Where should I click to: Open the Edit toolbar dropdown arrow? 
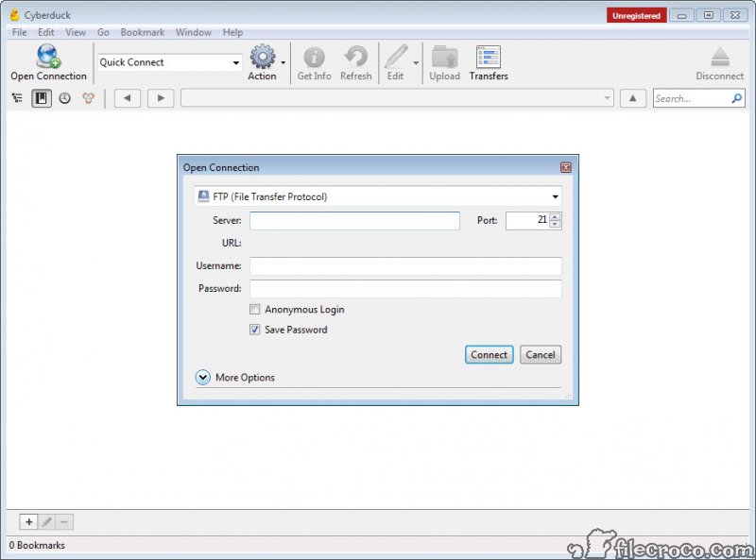[416, 62]
